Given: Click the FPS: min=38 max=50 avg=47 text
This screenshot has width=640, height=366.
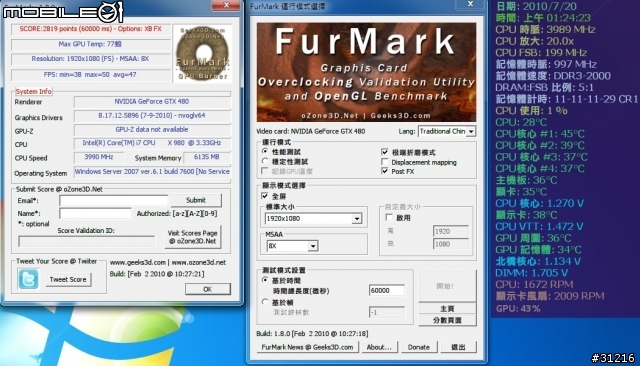Looking at the screenshot, I should click(91, 75).
